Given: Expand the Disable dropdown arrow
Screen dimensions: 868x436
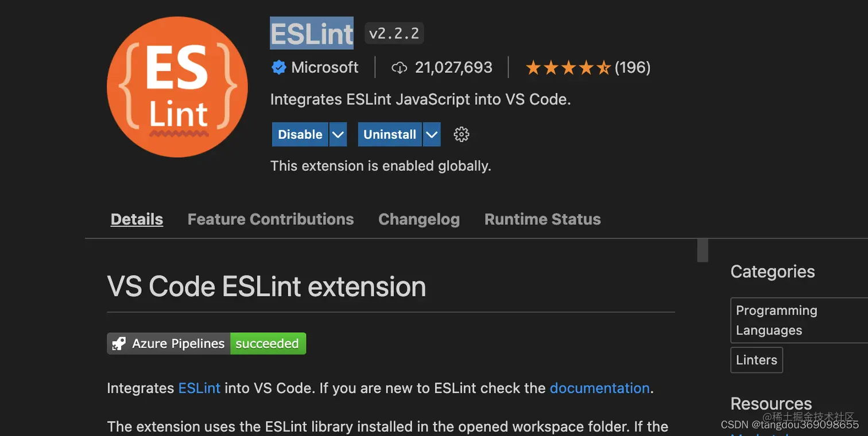Looking at the screenshot, I should point(338,134).
